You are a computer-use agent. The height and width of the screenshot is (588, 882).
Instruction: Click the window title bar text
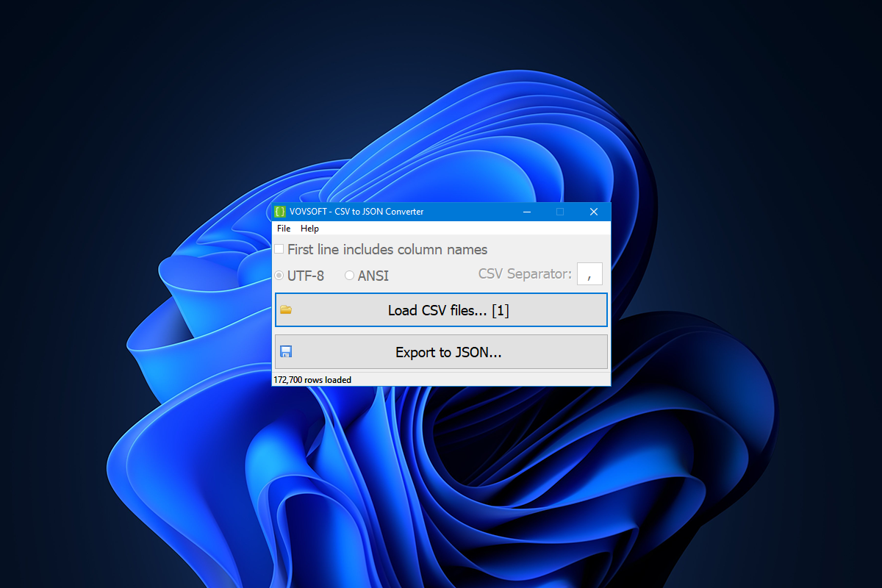[379, 212]
